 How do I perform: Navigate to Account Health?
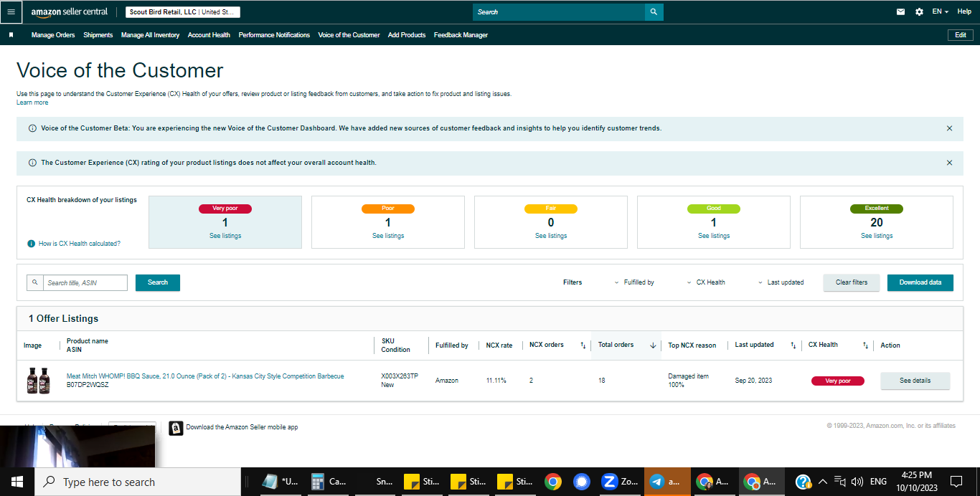pos(209,35)
